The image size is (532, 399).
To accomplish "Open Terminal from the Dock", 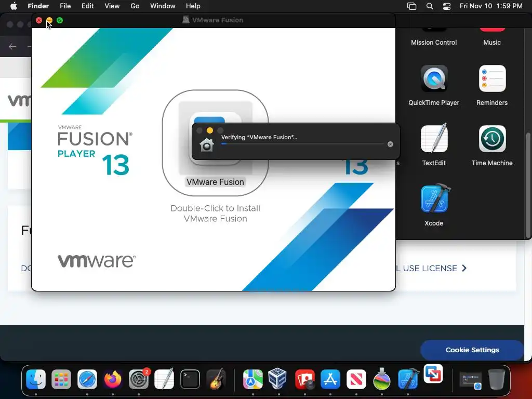I will [x=190, y=379].
